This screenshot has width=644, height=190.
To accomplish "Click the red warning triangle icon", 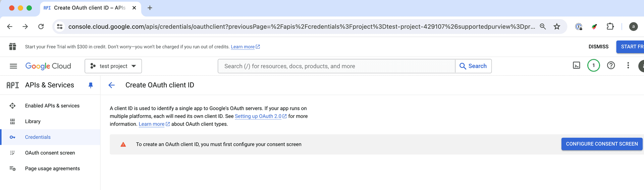I will point(123,144).
